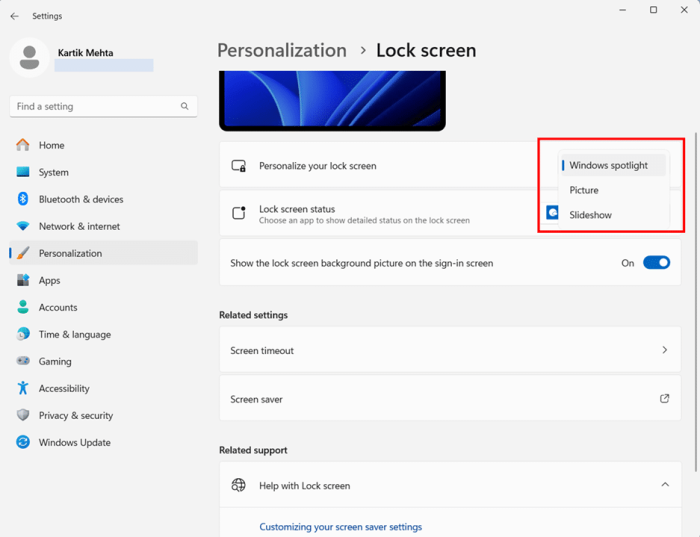Click the lock screen personalize icon

[238, 166]
